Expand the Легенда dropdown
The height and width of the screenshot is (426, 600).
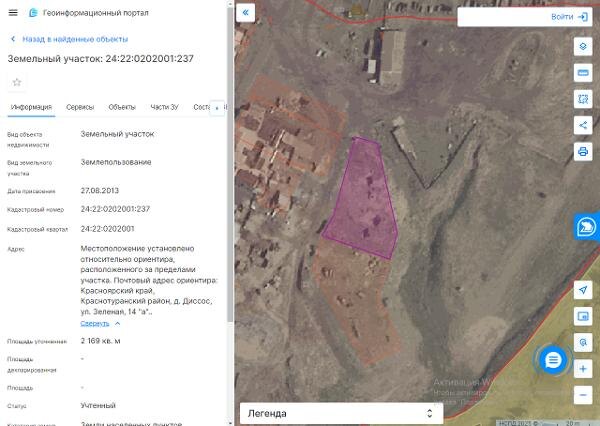341,413
